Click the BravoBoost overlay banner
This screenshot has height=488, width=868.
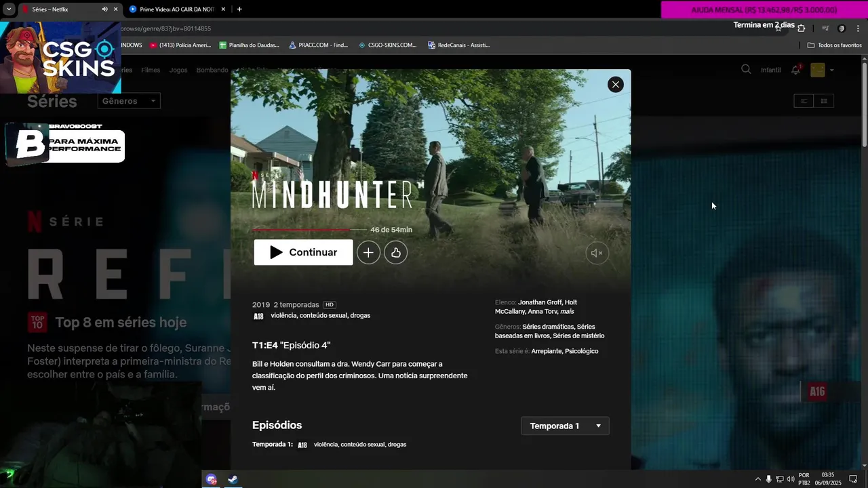click(x=65, y=144)
